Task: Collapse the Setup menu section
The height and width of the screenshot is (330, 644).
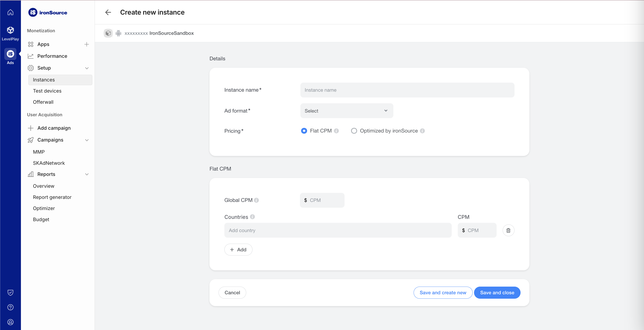Action: (87, 68)
